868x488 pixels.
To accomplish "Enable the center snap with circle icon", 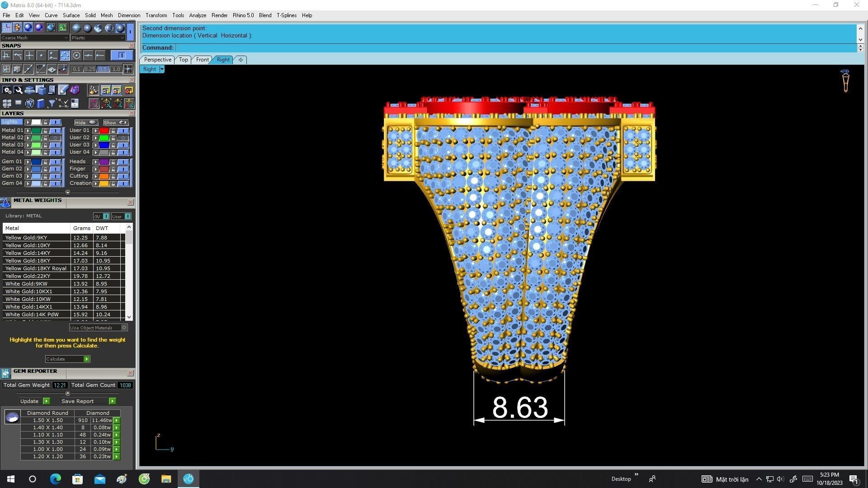I will pyautogui.click(x=76, y=56).
